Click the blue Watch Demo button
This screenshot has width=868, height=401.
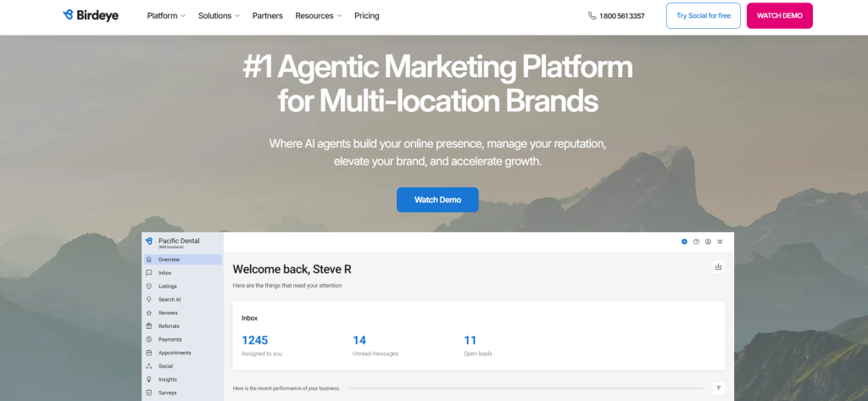[437, 200]
